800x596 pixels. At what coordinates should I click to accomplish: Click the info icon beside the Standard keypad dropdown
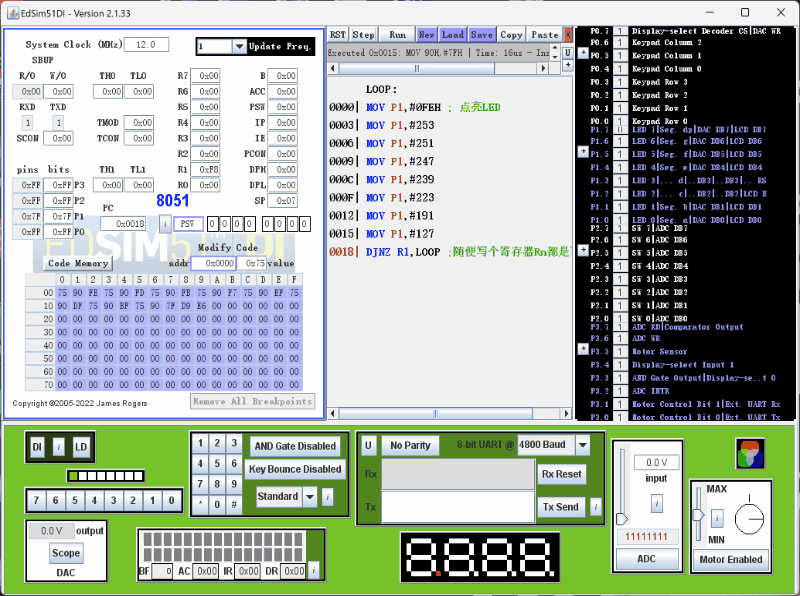click(328, 496)
